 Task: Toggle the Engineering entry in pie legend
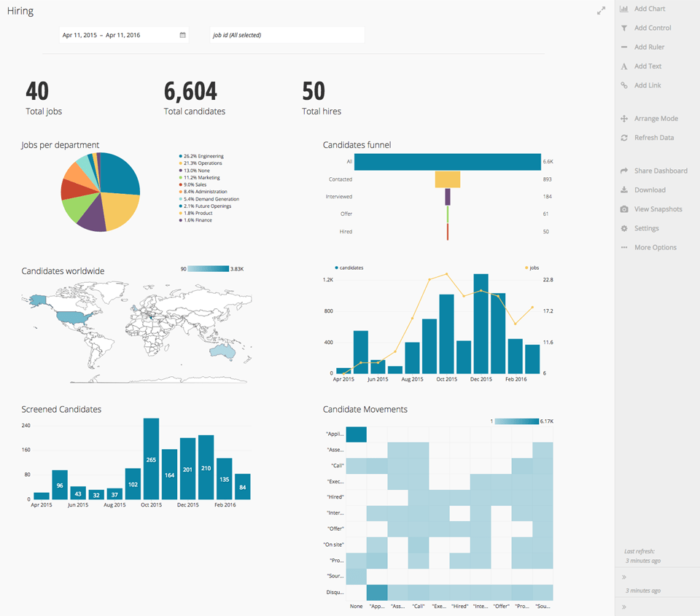[x=202, y=155]
